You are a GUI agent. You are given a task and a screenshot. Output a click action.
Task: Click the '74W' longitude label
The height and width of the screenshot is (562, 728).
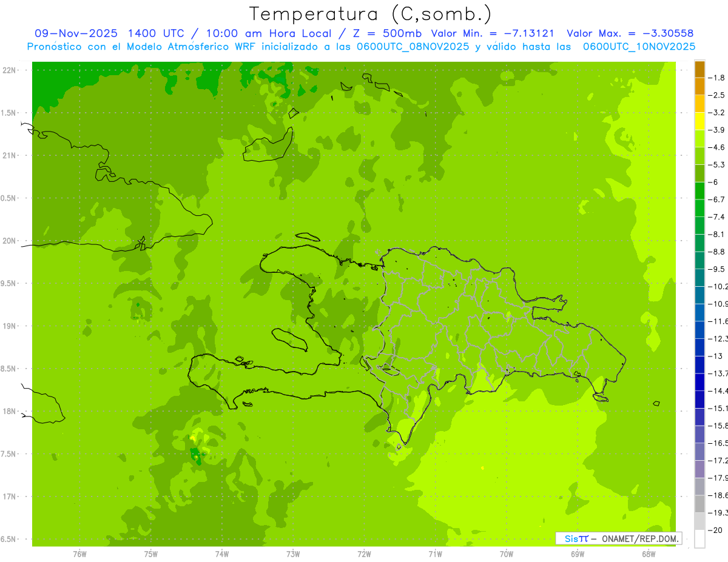click(222, 554)
